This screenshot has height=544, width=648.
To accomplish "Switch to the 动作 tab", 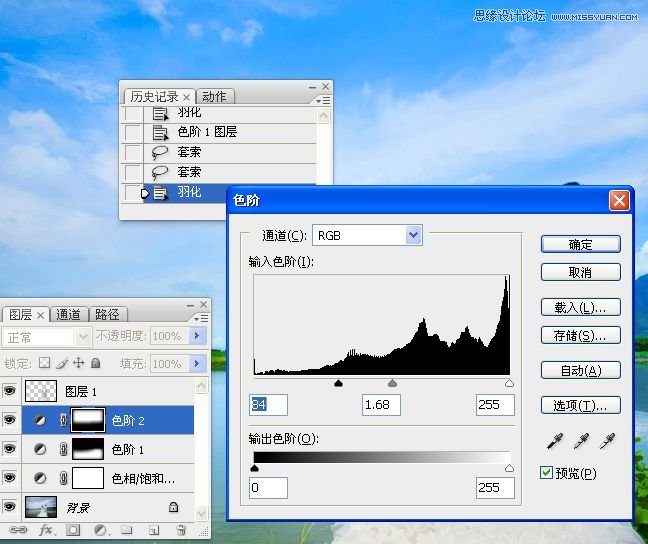I will pyautogui.click(x=214, y=97).
